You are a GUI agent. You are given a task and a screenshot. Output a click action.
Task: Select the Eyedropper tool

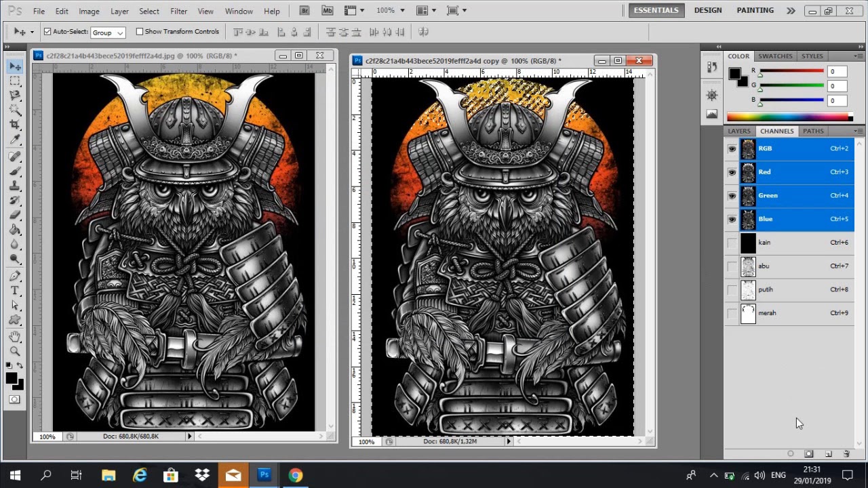coord(15,140)
